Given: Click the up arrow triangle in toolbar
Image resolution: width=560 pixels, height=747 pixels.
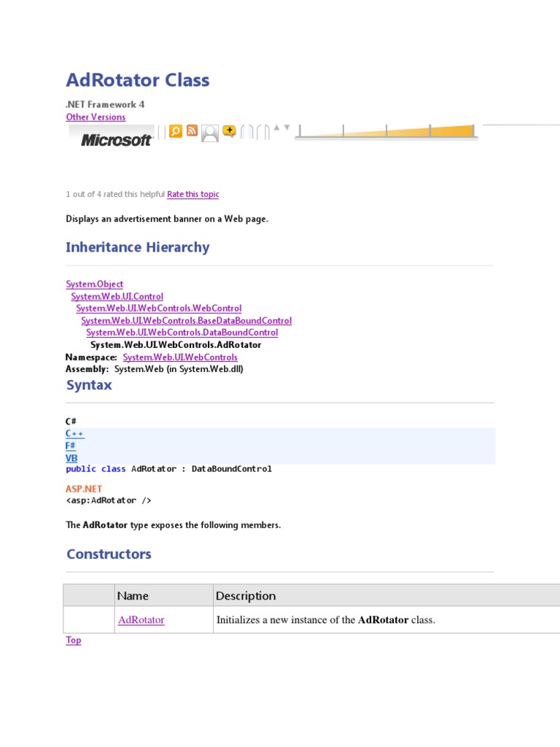Looking at the screenshot, I should (276, 128).
